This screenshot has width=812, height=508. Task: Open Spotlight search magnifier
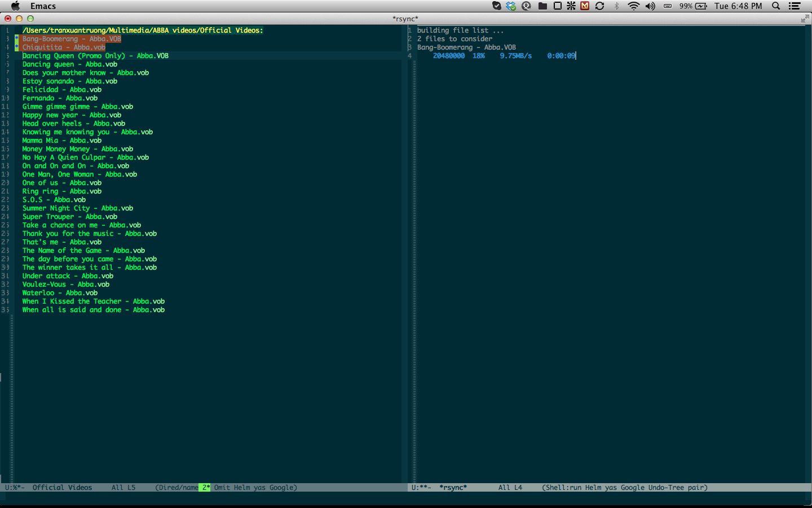776,6
